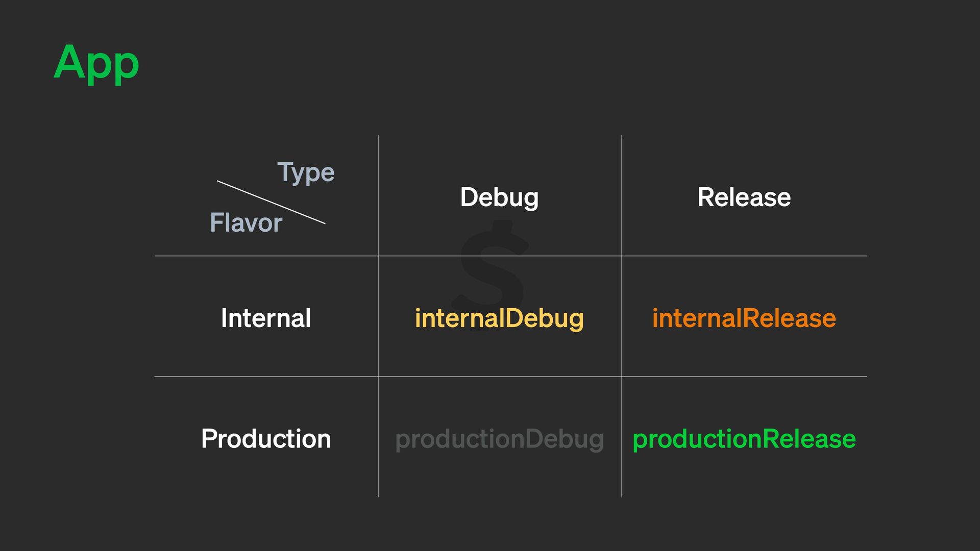Click the grayed-out productionDebug variant
The width and height of the screenshot is (980, 551).
pos(499,439)
